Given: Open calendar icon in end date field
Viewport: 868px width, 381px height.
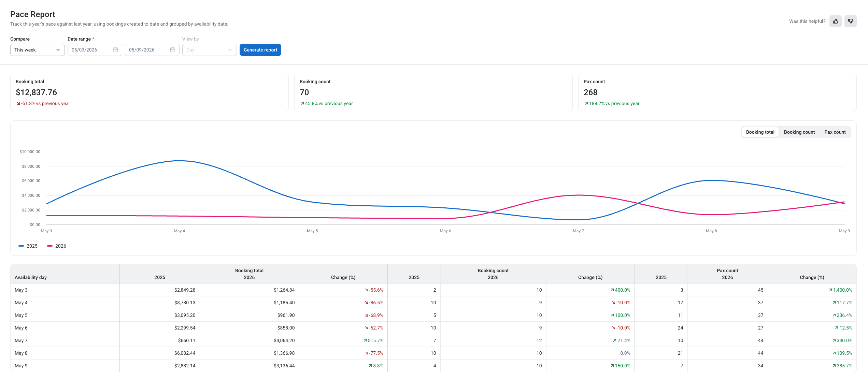Looking at the screenshot, I should [x=173, y=50].
